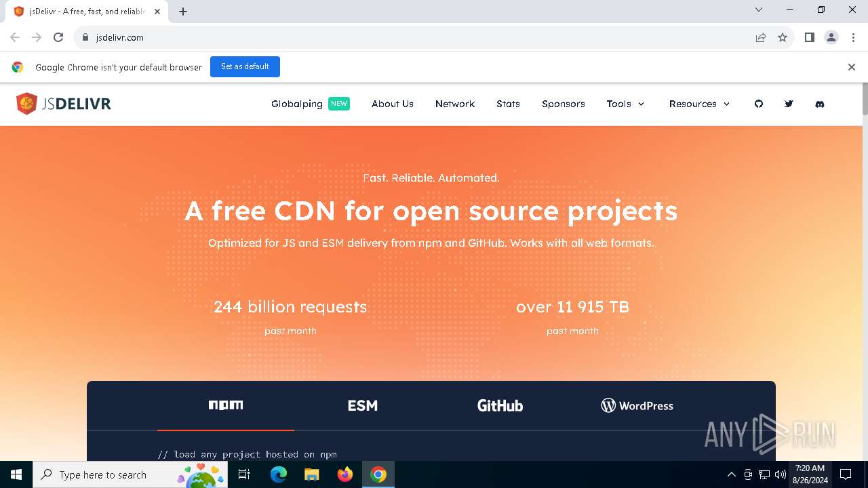Click the 244 billion requests stat
The image size is (868, 488).
[290, 307]
